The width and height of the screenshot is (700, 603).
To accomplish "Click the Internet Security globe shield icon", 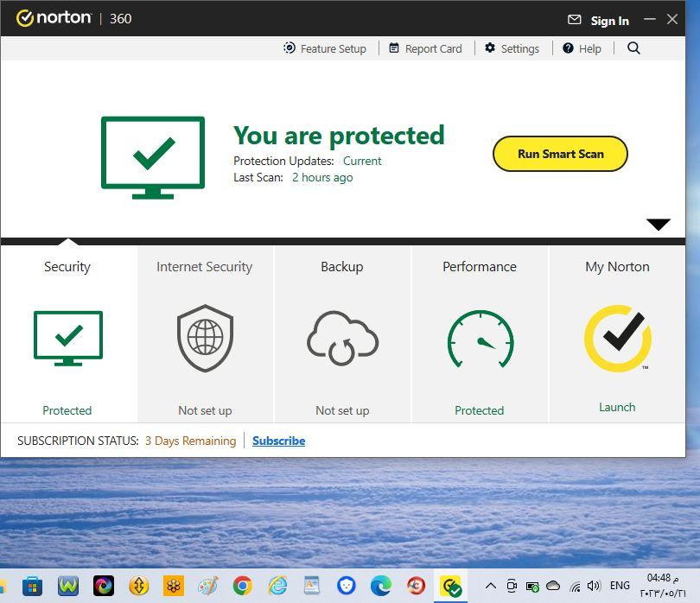I will point(206,338).
